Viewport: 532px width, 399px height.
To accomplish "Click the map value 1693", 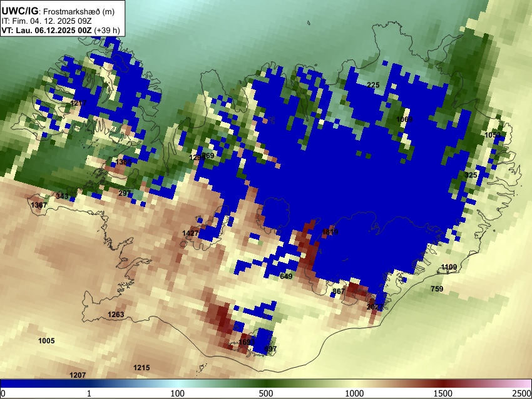I will 247,341.
